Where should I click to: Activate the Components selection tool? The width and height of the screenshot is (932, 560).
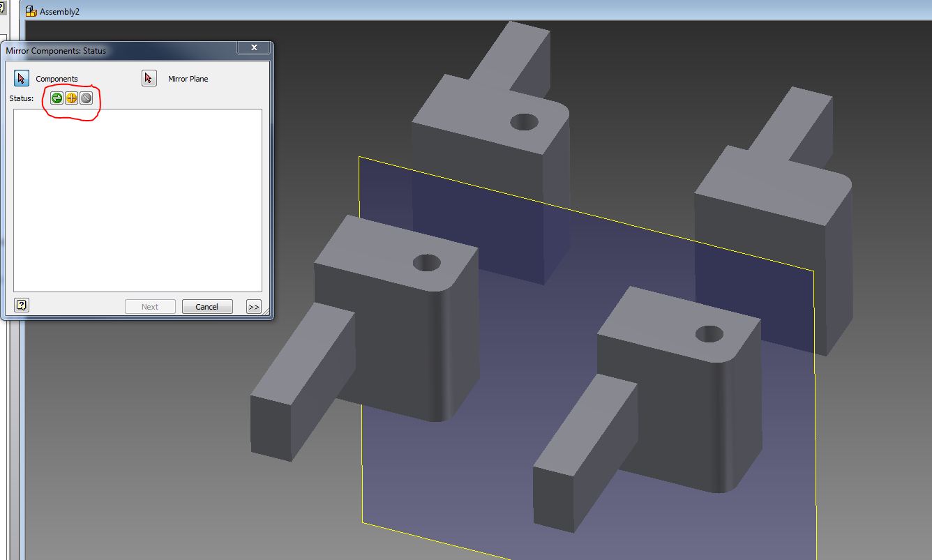click(x=20, y=78)
